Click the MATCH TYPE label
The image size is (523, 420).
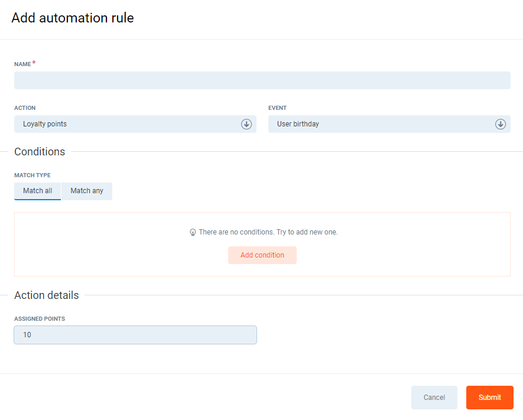[33, 175]
